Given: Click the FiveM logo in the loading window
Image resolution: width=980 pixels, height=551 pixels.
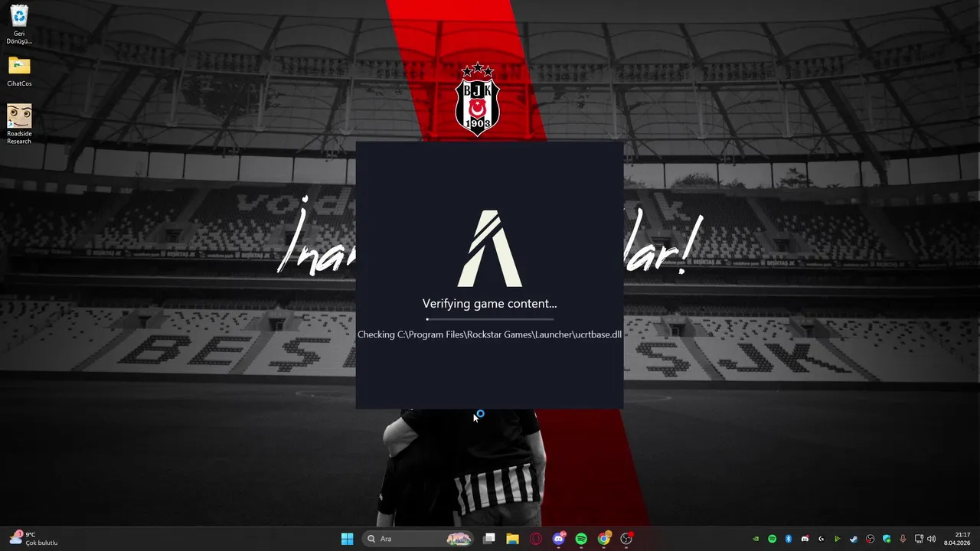Looking at the screenshot, I should (490, 249).
